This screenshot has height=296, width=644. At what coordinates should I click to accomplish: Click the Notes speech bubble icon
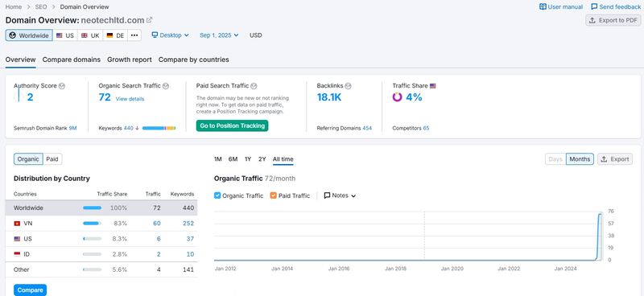point(327,195)
